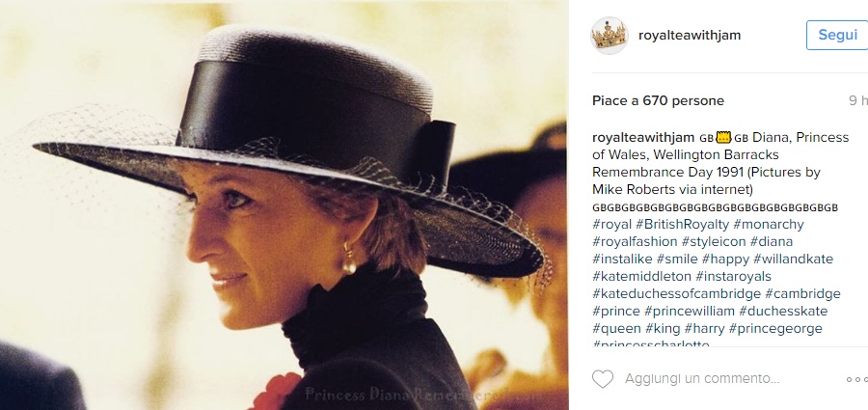Open the #katemiddleton hashtag link
The width and height of the screenshot is (868, 410).
(639, 276)
